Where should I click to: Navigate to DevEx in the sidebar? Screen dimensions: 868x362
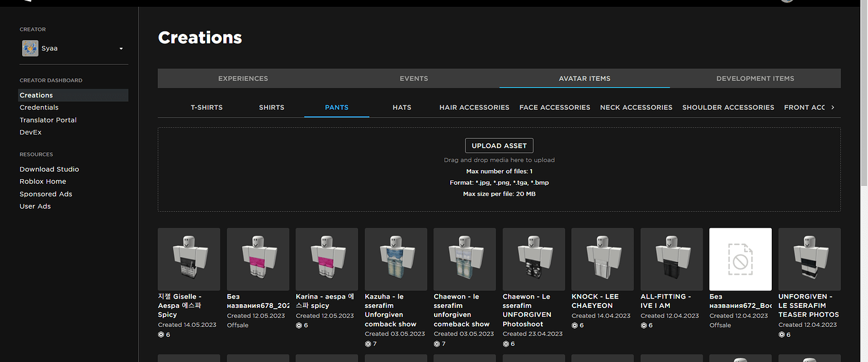point(30,132)
